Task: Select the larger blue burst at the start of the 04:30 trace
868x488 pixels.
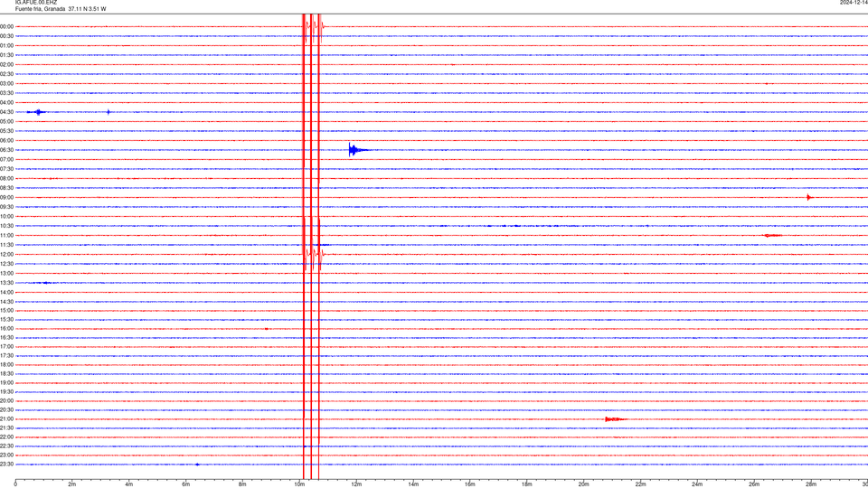Action: point(38,112)
